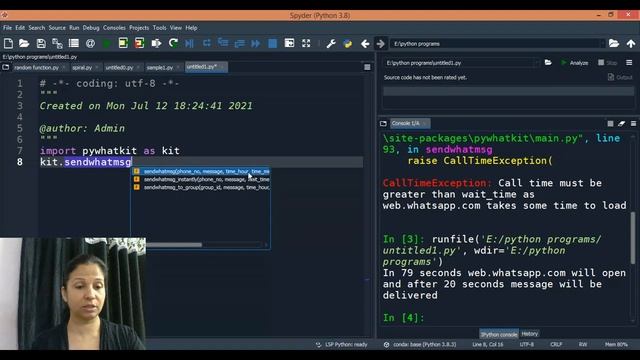Screen dimensions: 640x360
Task: Open the Tools menu
Action: pyautogui.click(x=160, y=28)
